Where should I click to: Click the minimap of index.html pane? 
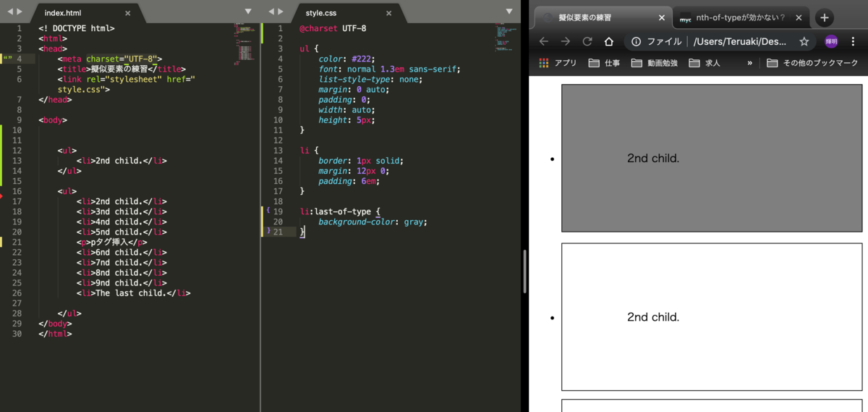(x=246, y=43)
